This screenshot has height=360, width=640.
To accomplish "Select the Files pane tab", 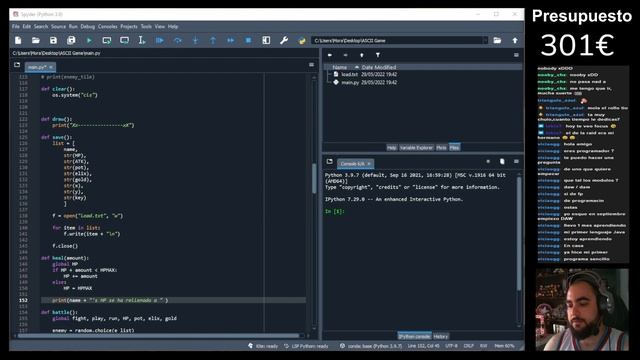I will [454, 148].
